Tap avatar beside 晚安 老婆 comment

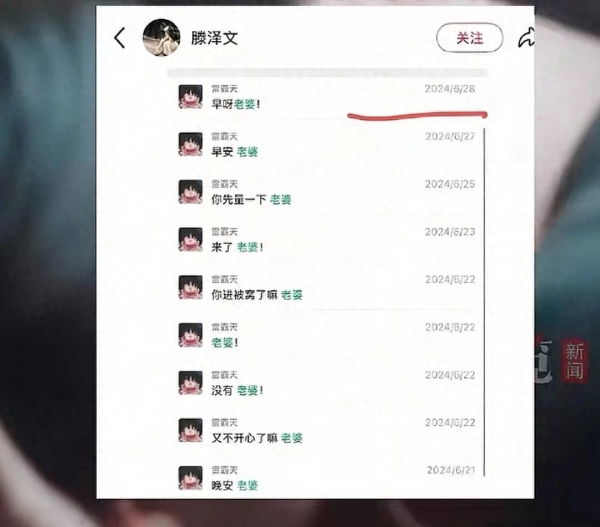[191, 478]
